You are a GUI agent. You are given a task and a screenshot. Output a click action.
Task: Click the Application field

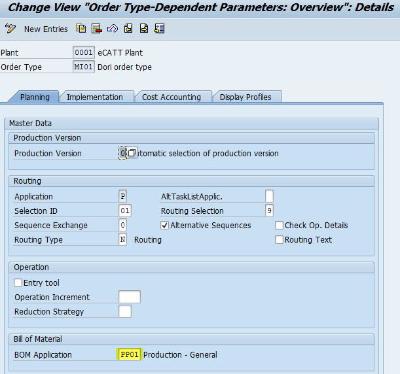[122, 196]
